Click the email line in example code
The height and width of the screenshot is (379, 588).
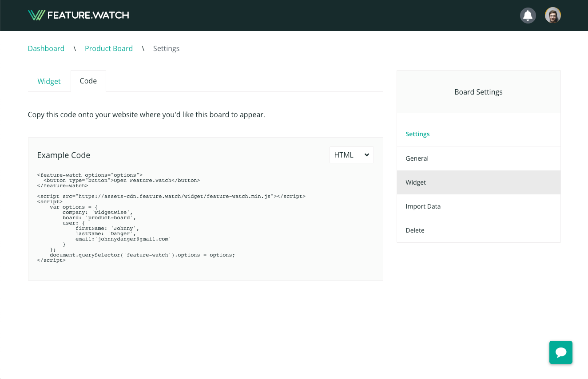pos(123,239)
